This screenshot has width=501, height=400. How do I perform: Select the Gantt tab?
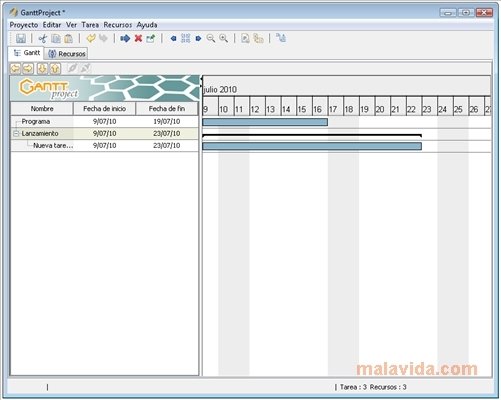26,53
